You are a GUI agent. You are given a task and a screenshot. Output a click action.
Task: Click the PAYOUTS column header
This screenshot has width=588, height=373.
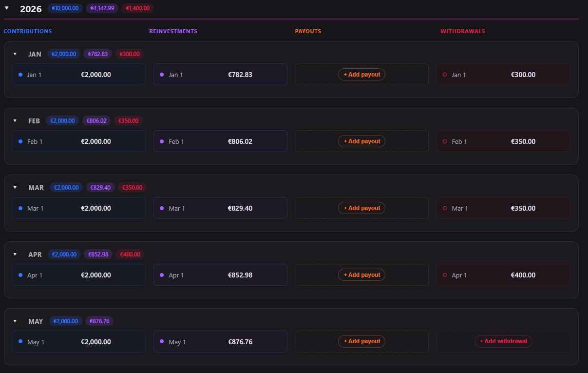point(308,31)
